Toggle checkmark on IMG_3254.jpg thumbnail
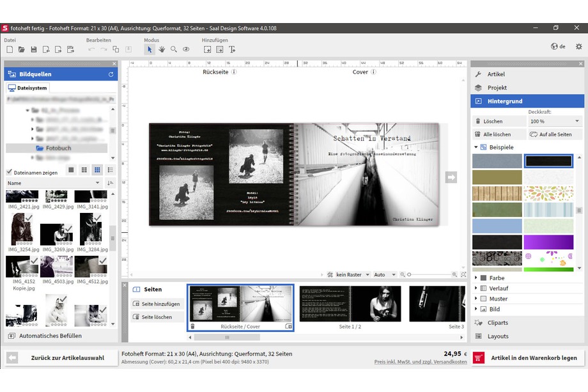 pyautogui.click(x=29, y=217)
